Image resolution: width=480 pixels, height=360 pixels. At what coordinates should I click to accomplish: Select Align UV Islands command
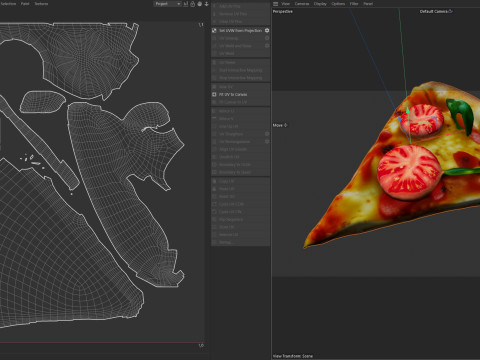(x=240, y=149)
